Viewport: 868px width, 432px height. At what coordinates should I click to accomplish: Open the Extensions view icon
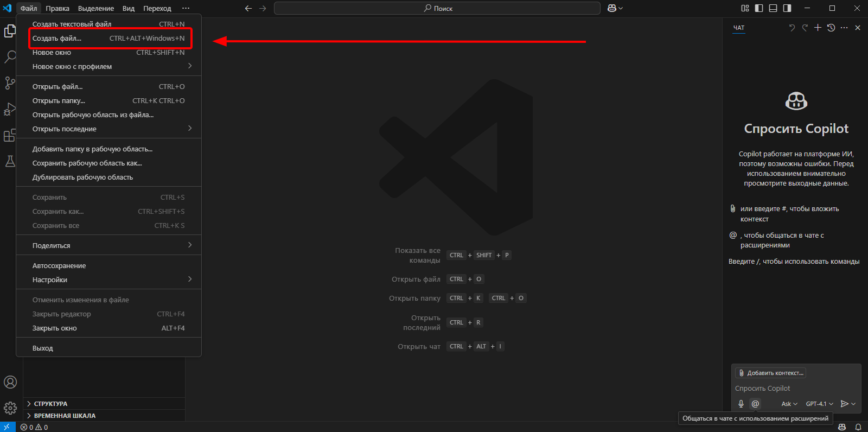(x=10, y=135)
